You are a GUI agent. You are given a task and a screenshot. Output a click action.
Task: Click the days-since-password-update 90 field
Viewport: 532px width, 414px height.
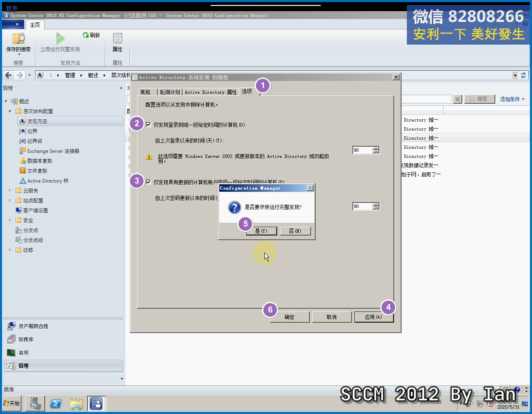click(x=362, y=206)
